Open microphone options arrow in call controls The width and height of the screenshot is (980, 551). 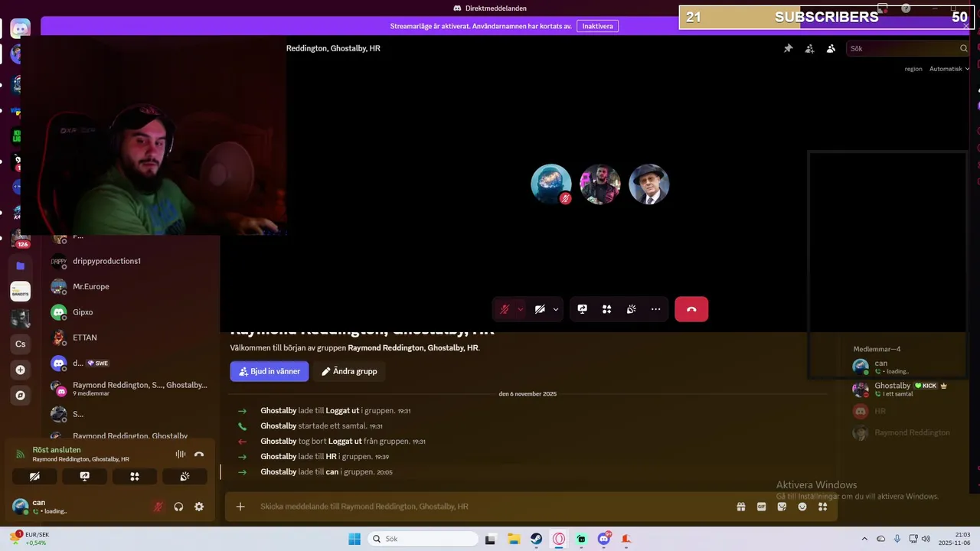(520, 309)
